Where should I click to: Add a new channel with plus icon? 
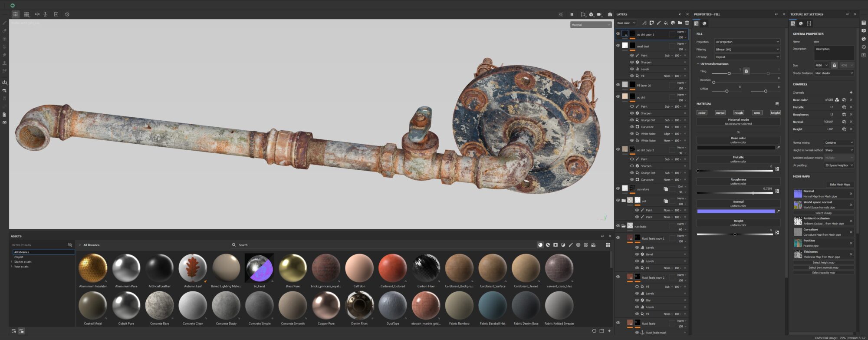click(x=851, y=92)
